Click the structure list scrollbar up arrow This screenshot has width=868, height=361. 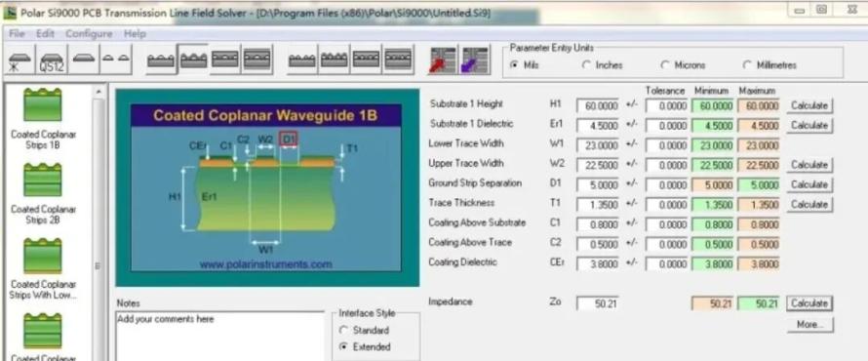[99, 92]
